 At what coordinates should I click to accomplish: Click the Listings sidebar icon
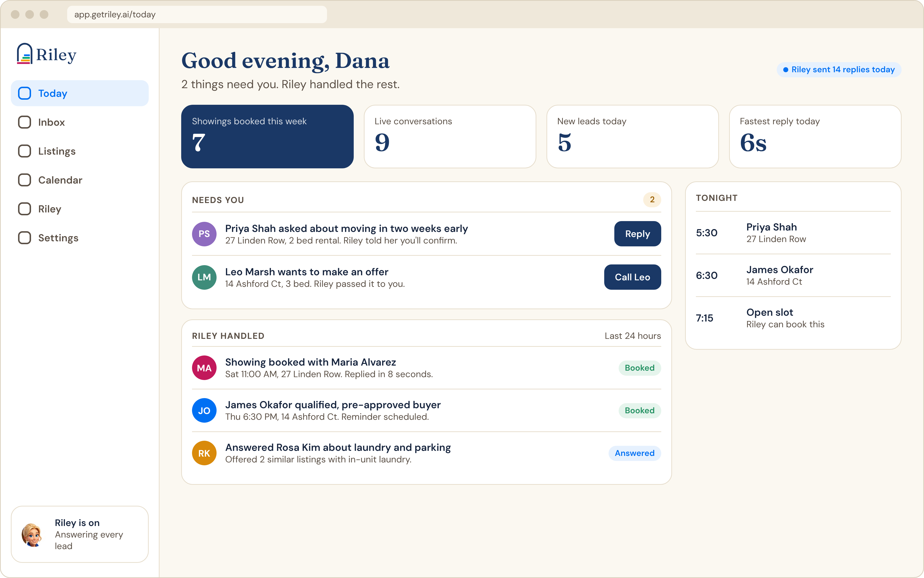pos(25,151)
